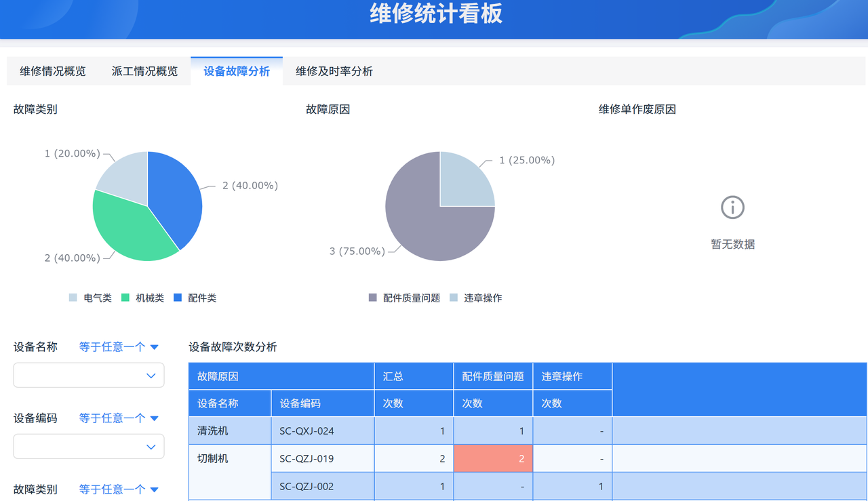
Task: Click the 故障原因 table header cell
Action: tap(281, 376)
